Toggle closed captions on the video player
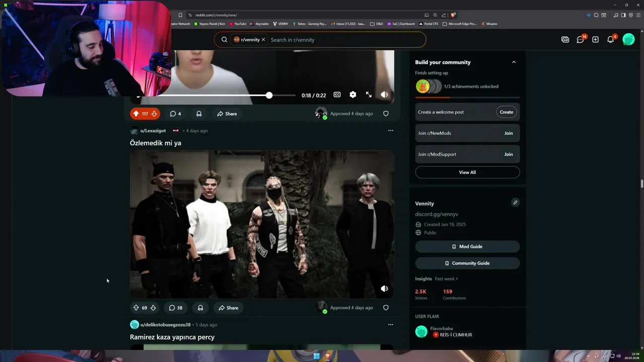 point(337,95)
